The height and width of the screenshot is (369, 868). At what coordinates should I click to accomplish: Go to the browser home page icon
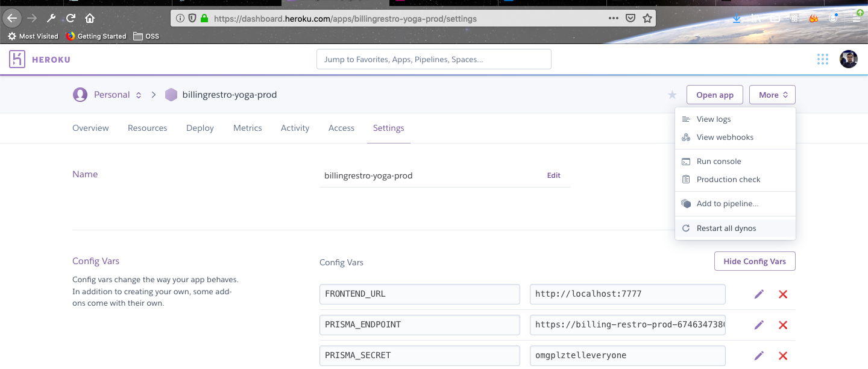(90, 18)
